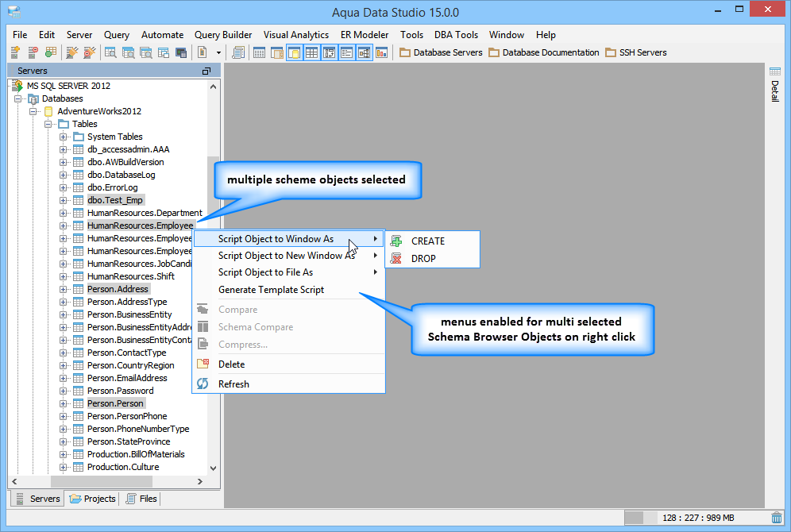Image resolution: width=791 pixels, height=532 pixels.
Task: Click the new document page icon
Action: [x=203, y=52]
